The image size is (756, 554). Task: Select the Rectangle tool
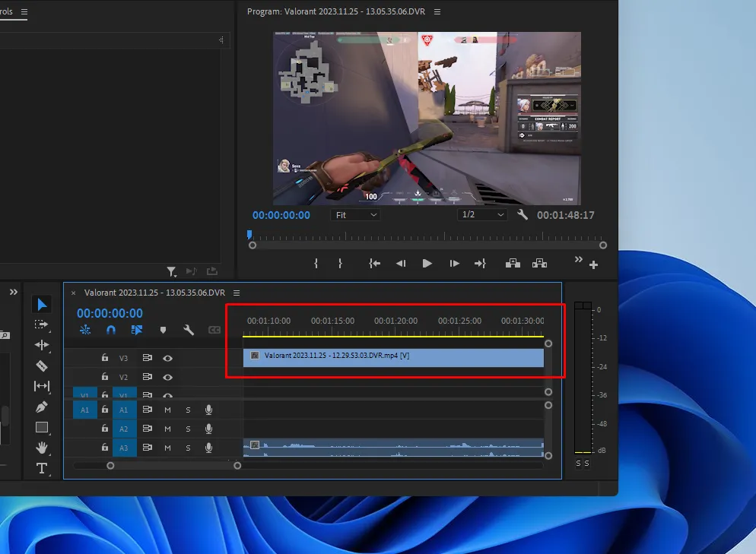[x=42, y=427]
